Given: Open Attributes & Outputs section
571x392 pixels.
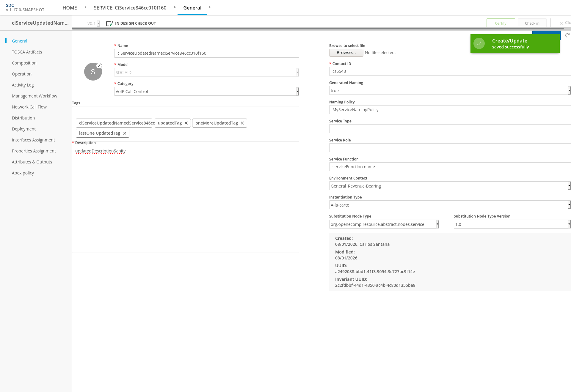Looking at the screenshot, I should [x=32, y=162].
